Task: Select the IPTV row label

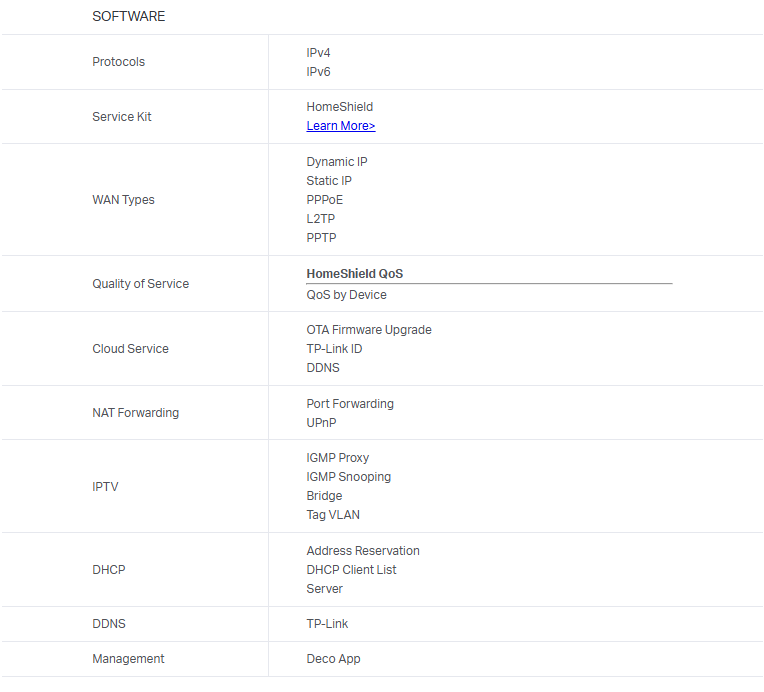Action: pyautogui.click(x=105, y=487)
